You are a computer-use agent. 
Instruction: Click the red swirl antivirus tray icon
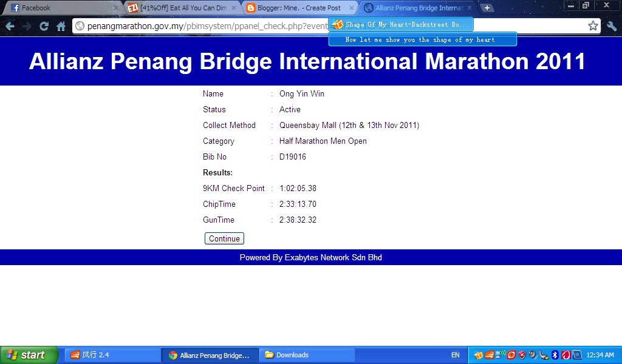pos(566,355)
